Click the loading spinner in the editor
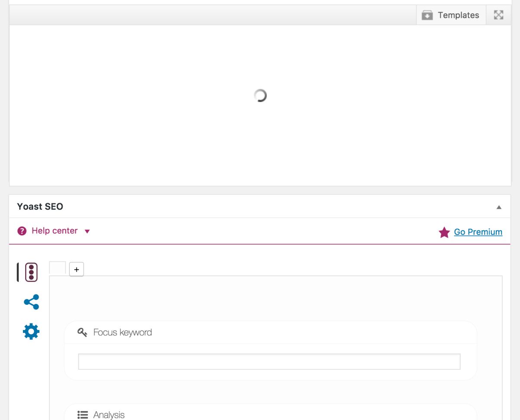 (x=260, y=96)
